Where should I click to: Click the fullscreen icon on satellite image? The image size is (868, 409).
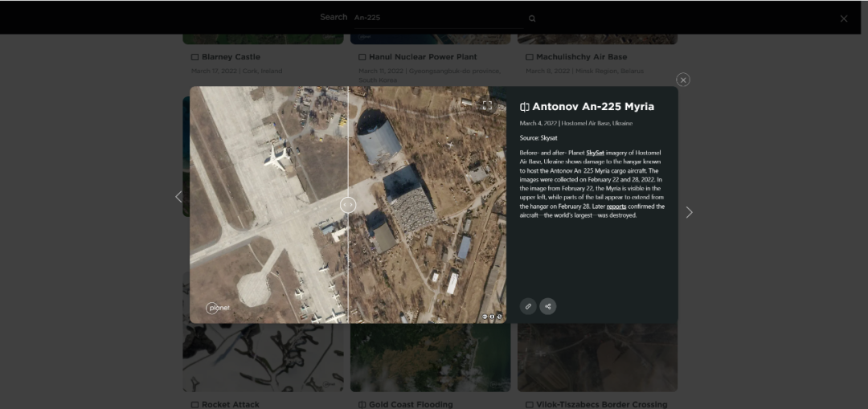487,105
